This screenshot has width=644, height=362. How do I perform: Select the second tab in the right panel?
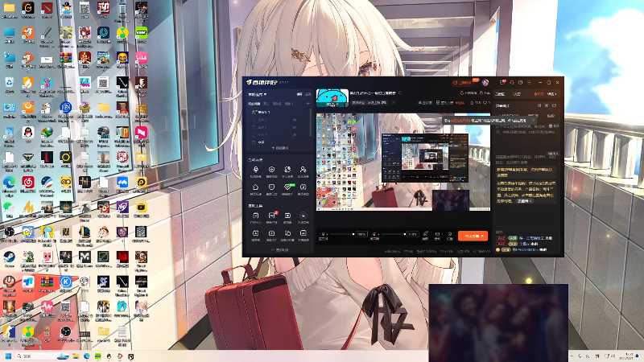click(x=517, y=94)
